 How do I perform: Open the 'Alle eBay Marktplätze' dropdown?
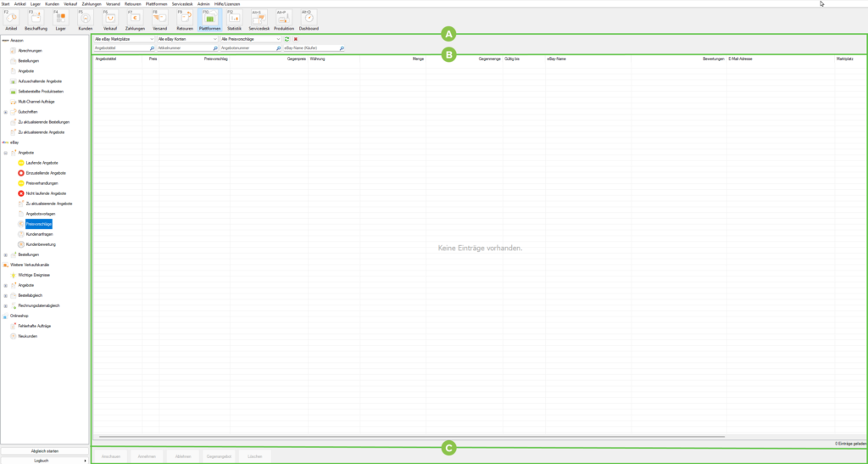[125, 39]
